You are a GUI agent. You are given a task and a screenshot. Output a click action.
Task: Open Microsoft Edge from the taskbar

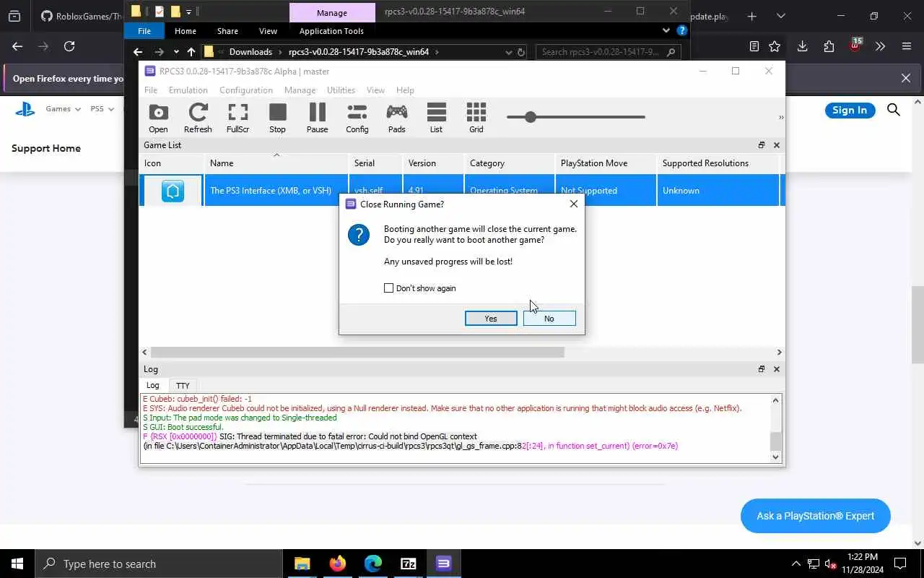(x=372, y=564)
